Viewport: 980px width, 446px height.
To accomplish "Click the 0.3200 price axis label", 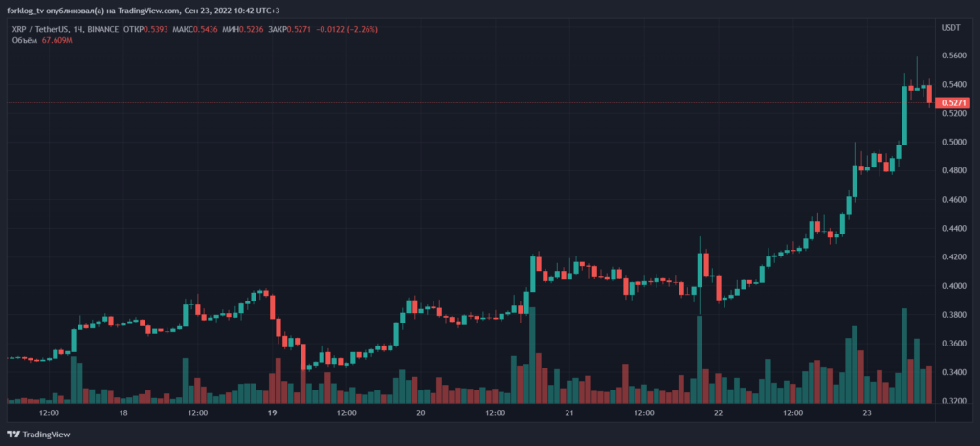I will (x=954, y=401).
